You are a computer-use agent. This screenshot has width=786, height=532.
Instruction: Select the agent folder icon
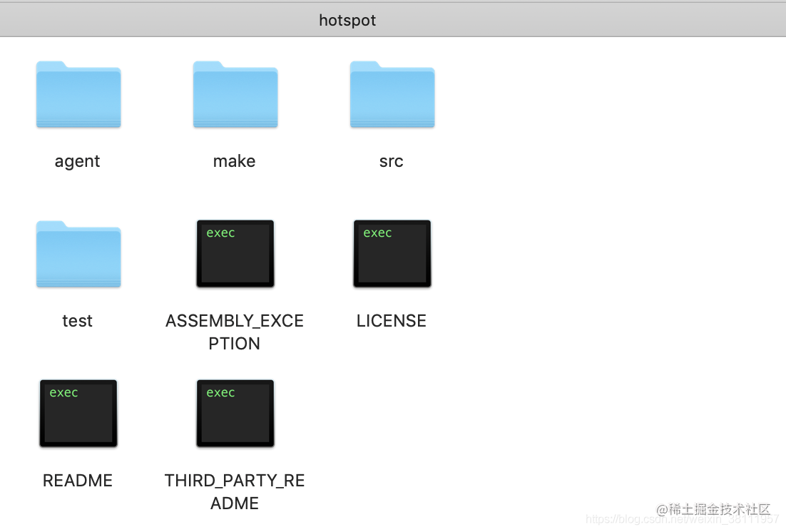(x=78, y=94)
